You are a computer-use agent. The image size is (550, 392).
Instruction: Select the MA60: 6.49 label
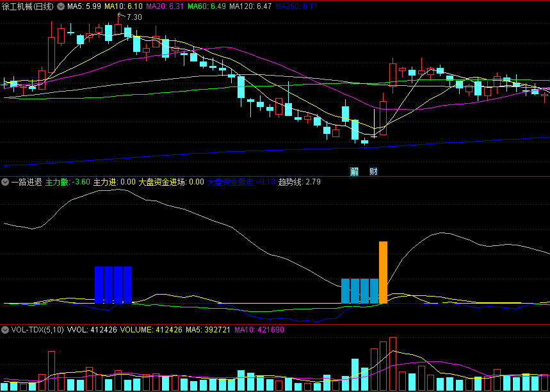pos(207,6)
